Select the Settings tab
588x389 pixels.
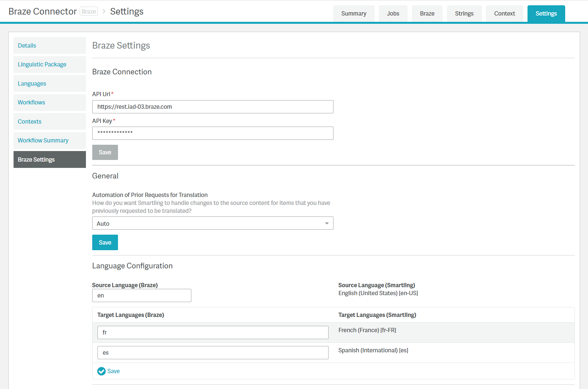point(546,14)
